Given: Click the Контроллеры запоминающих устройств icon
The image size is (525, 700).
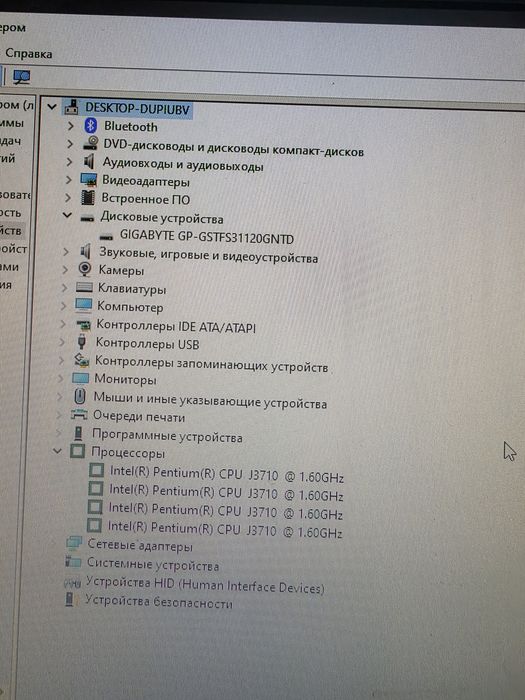Looking at the screenshot, I should (x=81, y=360).
